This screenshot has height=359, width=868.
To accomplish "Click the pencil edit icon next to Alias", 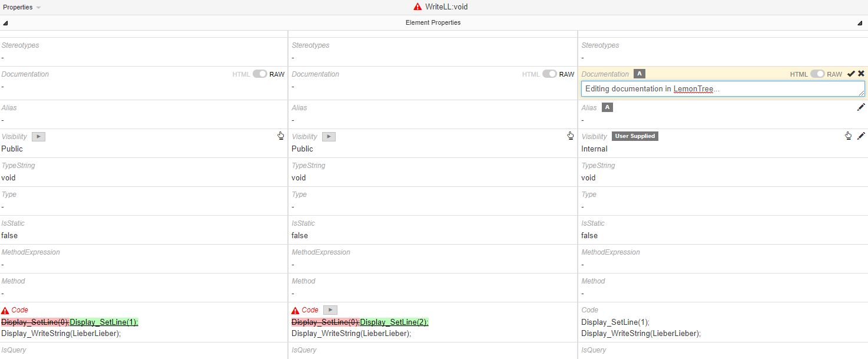I will (x=861, y=107).
